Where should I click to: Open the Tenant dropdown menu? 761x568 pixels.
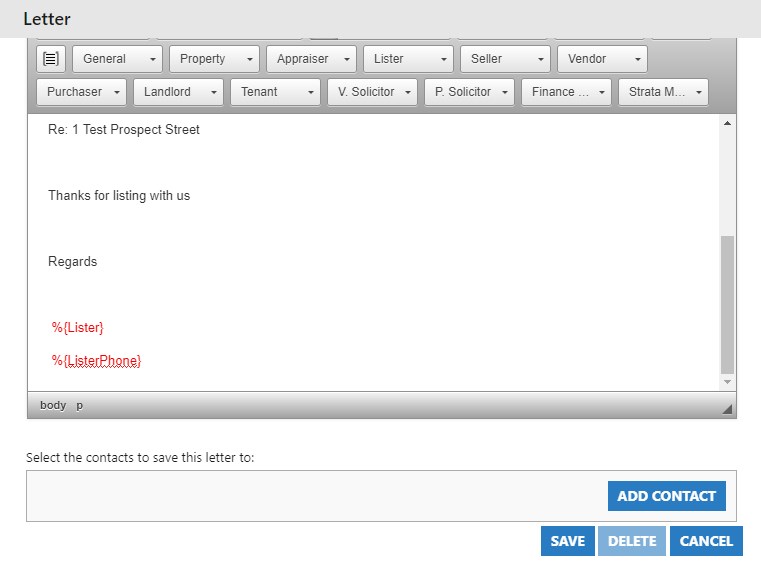click(275, 92)
